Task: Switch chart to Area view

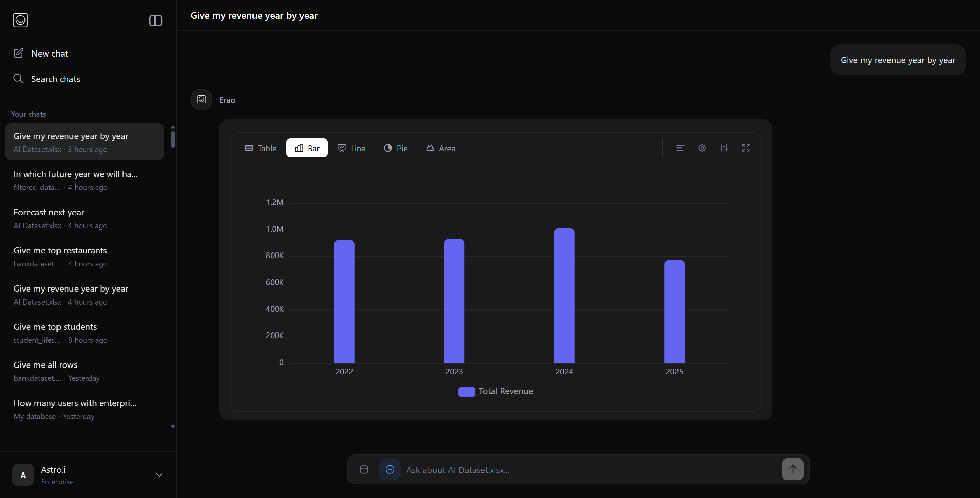Action: pos(440,148)
